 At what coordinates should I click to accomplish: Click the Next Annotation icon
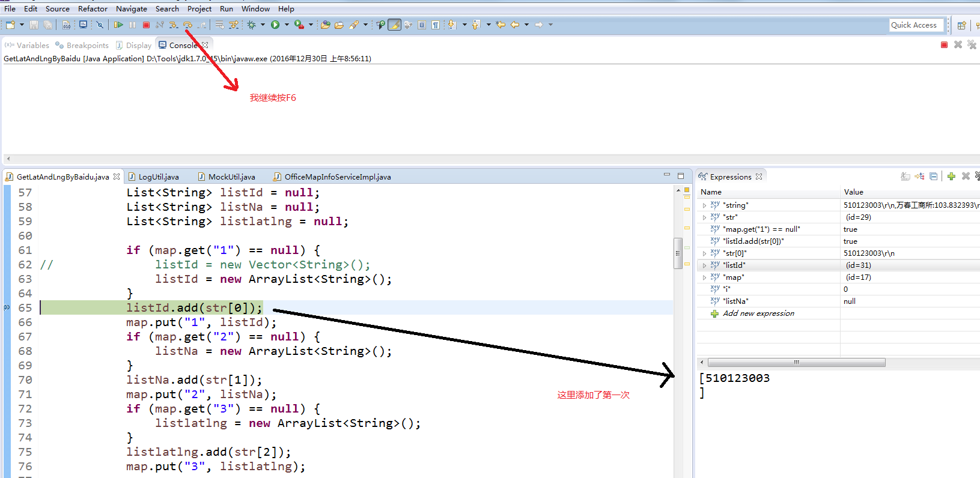452,25
